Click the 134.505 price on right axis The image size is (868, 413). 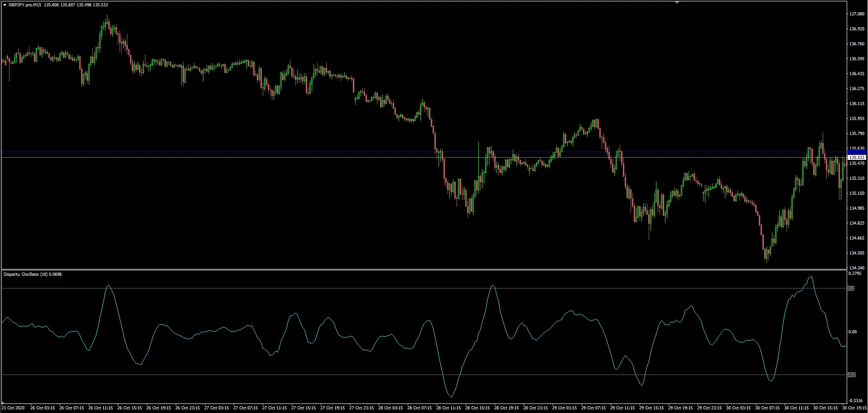(x=857, y=253)
